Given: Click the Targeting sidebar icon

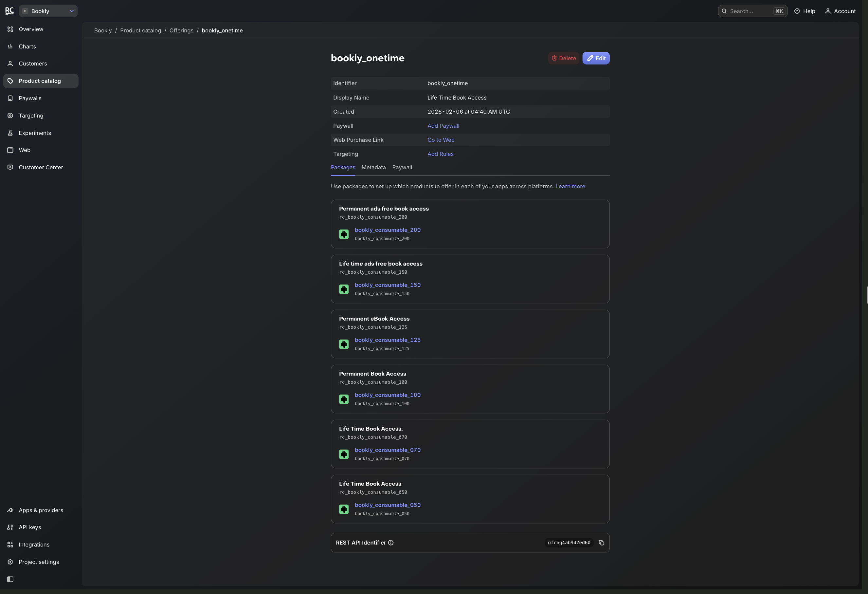Looking at the screenshot, I should point(10,116).
